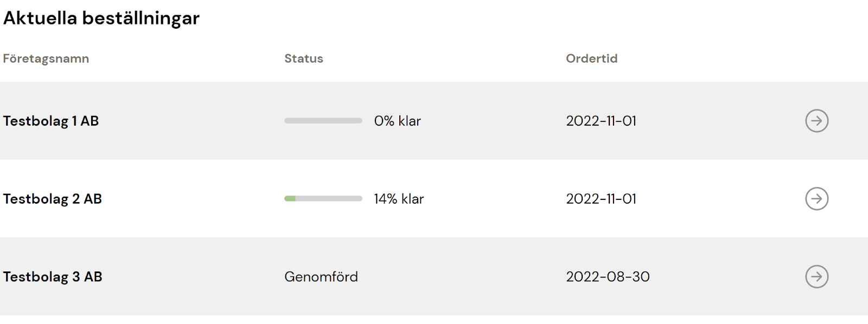Click the Företagsnamn column header
The height and width of the screenshot is (324, 868).
pyautogui.click(x=46, y=59)
